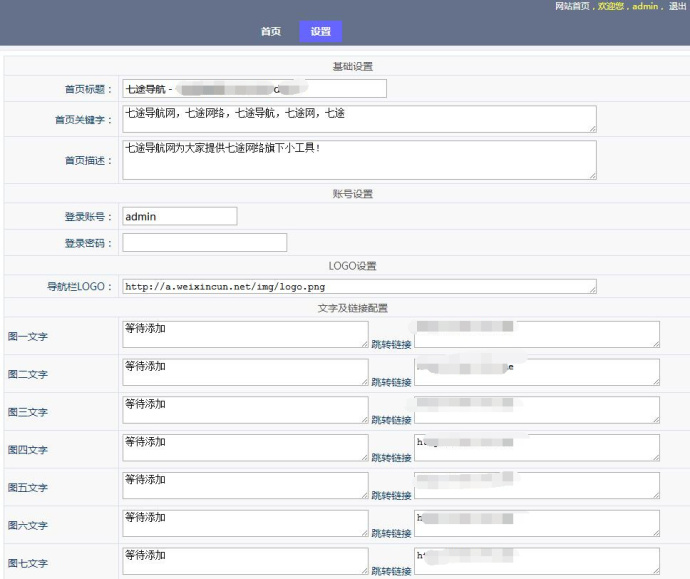Open the 网站首页 link at top right
The height and width of the screenshot is (579, 690).
[572, 6]
